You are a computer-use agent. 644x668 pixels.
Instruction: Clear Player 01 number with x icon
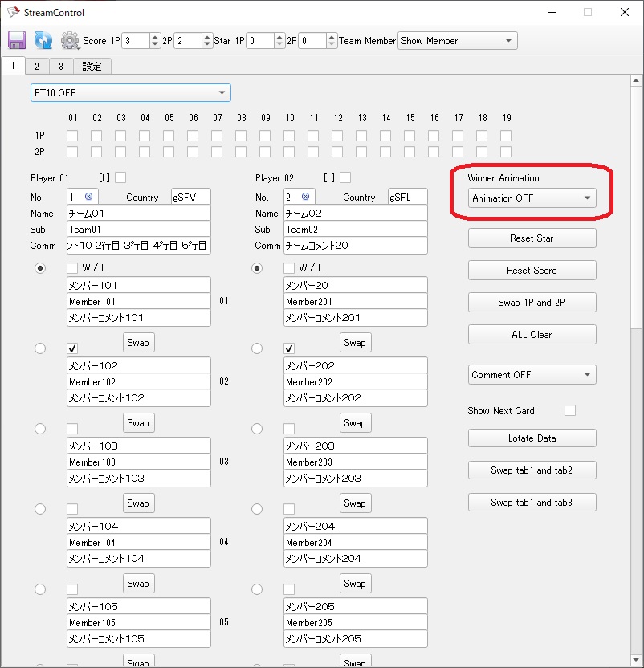tap(88, 197)
